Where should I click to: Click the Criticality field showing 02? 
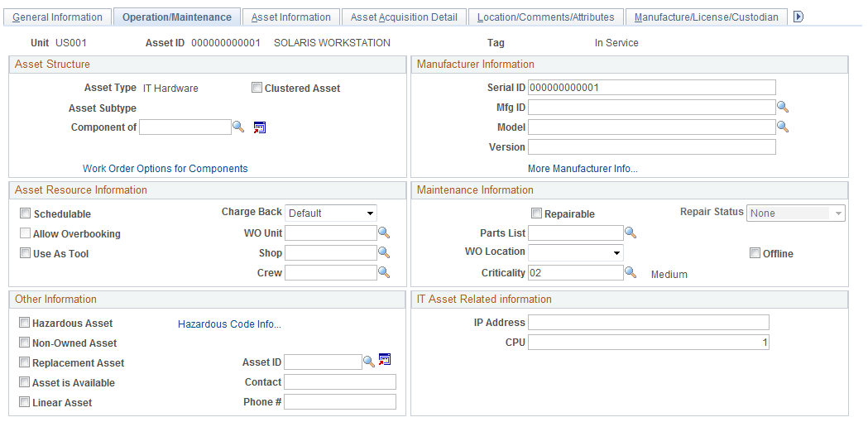click(576, 272)
